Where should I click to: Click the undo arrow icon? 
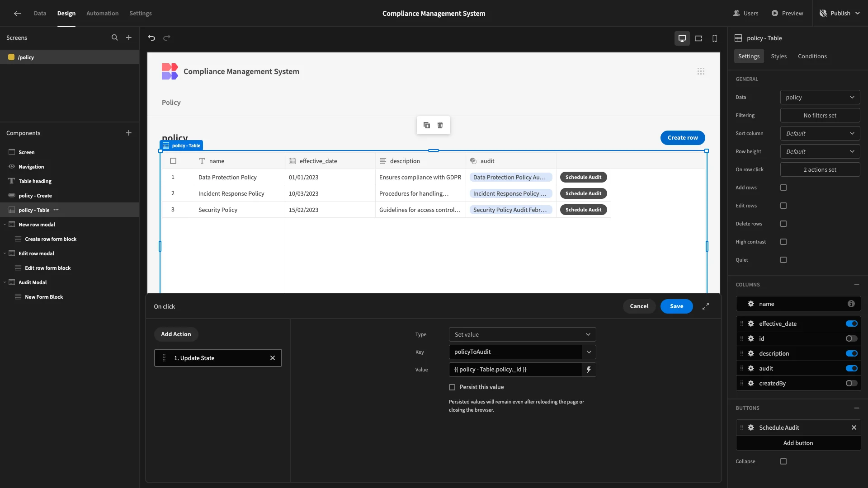point(151,38)
